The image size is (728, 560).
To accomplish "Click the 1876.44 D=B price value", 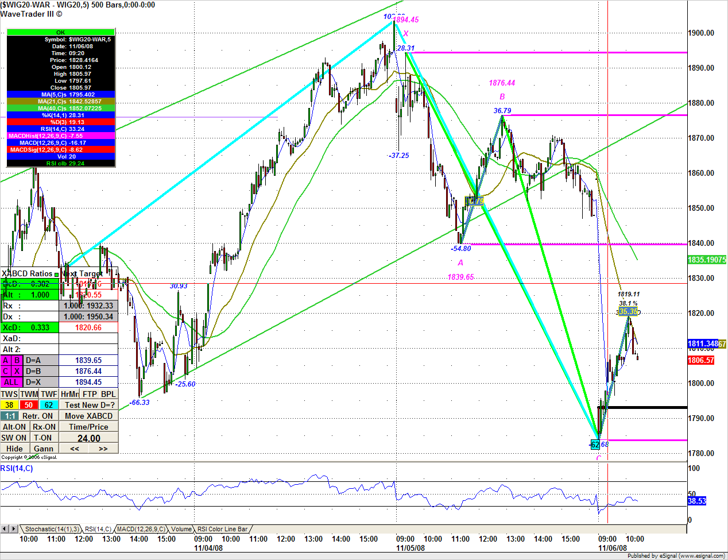I will pyautogui.click(x=88, y=371).
